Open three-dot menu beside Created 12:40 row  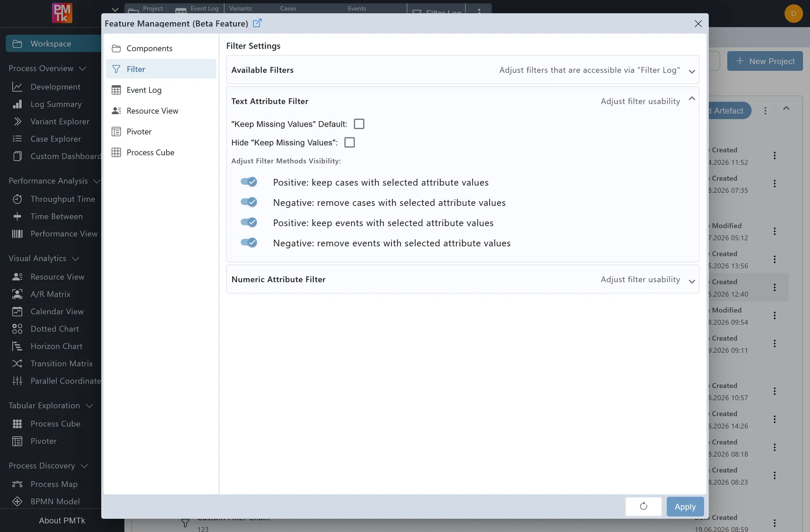coord(774,287)
